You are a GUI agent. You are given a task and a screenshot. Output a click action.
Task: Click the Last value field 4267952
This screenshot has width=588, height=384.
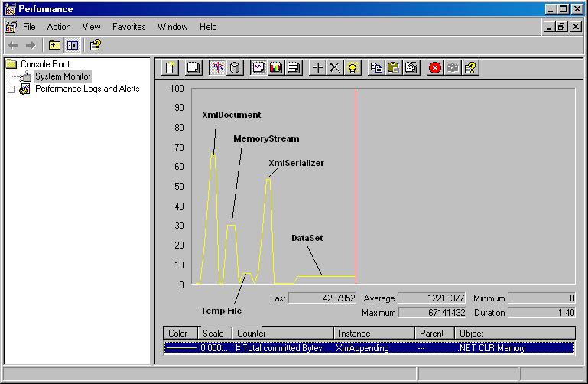(x=322, y=298)
